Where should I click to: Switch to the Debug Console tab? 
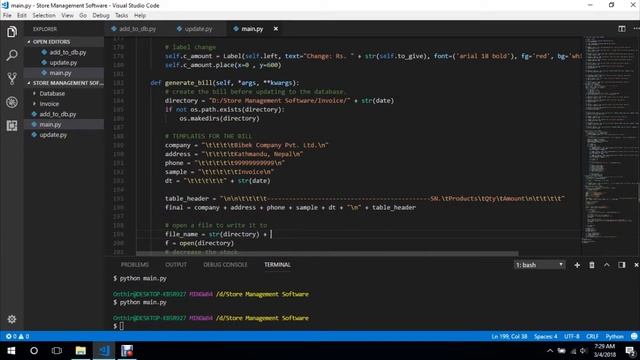[x=225, y=264]
